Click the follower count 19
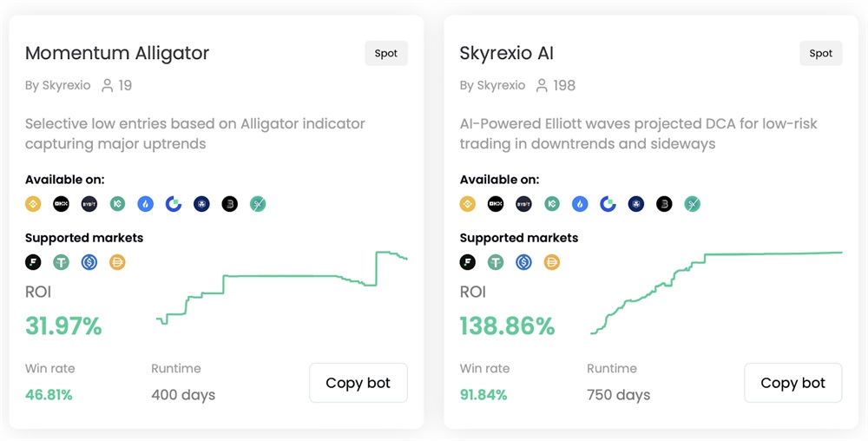This screenshot has width=868, height=441. pos(125,86)
